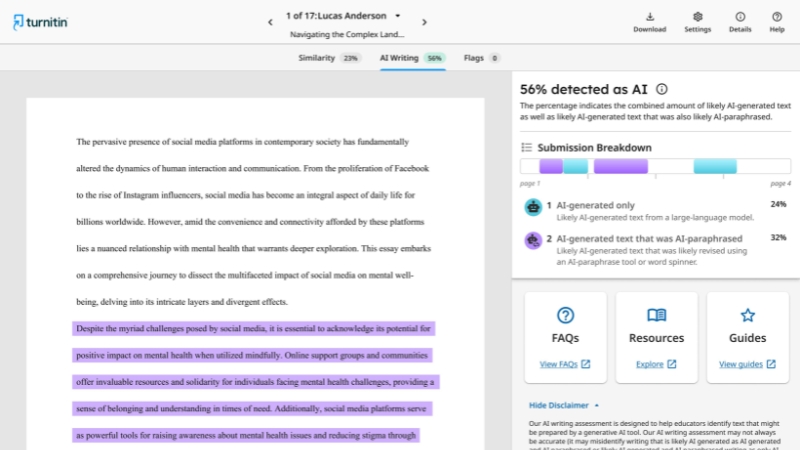Open the Details info icon

click(740, 17)
